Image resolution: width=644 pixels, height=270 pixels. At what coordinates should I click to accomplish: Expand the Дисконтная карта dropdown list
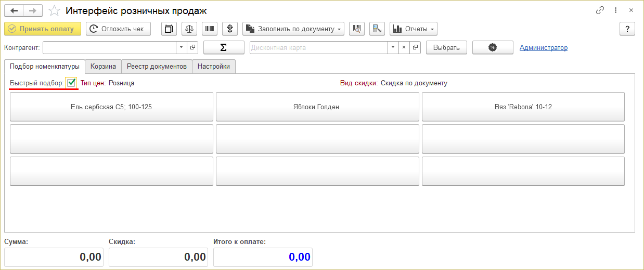(393, 47)
